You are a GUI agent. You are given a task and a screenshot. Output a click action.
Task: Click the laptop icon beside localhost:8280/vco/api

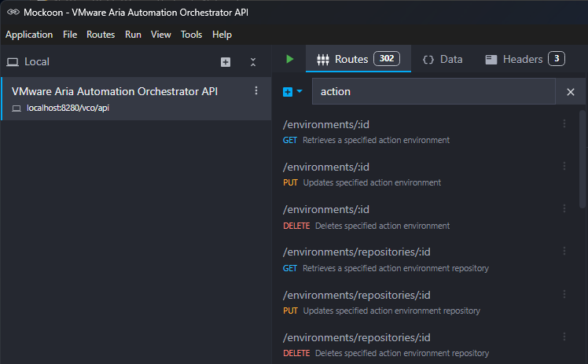[x=17, y=108]
